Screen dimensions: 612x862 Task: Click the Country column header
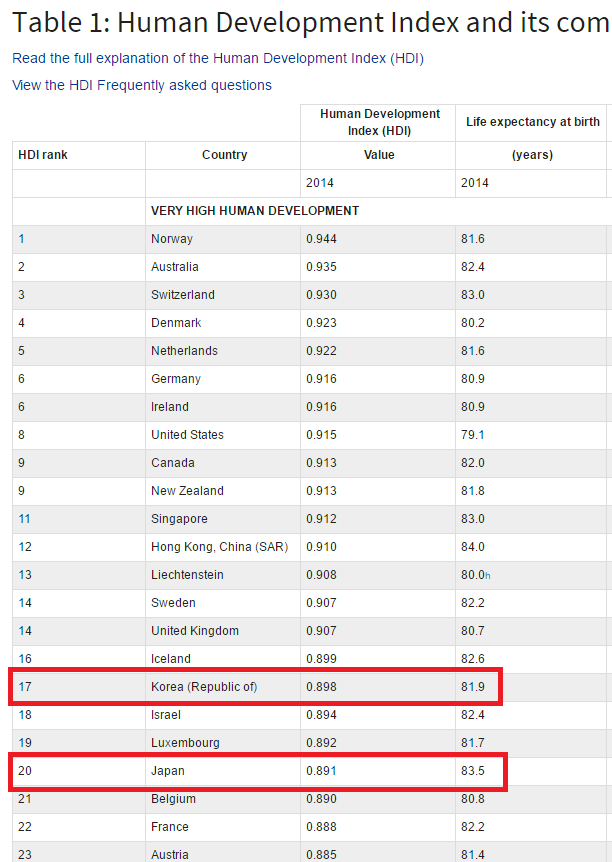click(x=224, y=155)
